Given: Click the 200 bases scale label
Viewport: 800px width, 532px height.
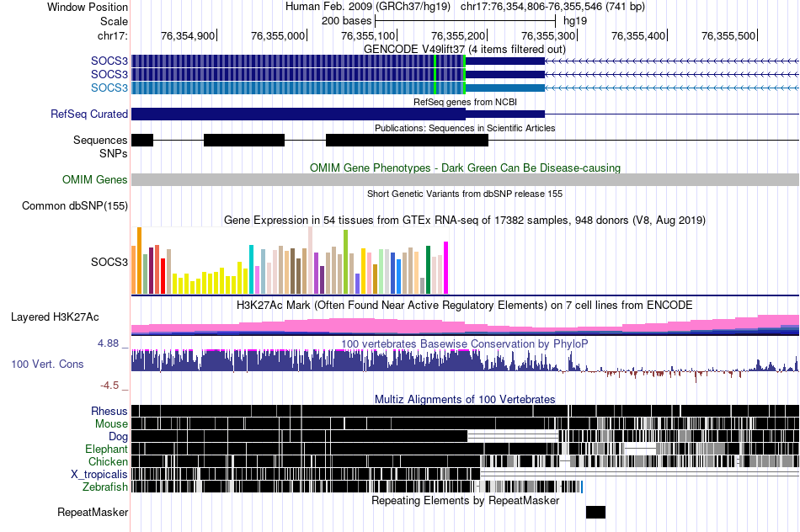Looking at the screenshot, I should point(346,21).
